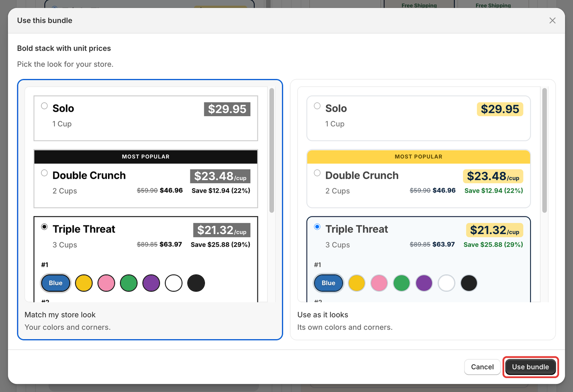This screenshot has height=392, width=573.
Task: Click the gray $21.32/cup price tag
Action: 222,230
